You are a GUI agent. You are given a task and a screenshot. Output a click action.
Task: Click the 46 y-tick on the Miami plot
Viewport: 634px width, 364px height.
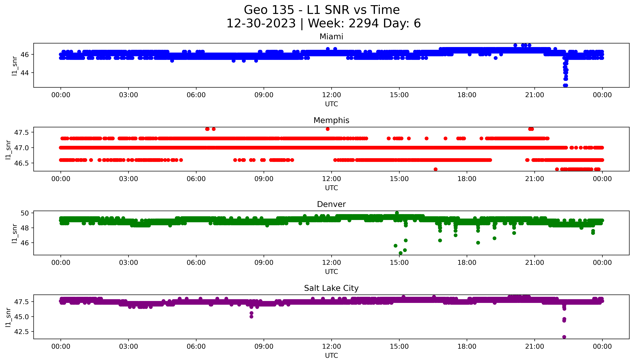click(x=25, y=54)
